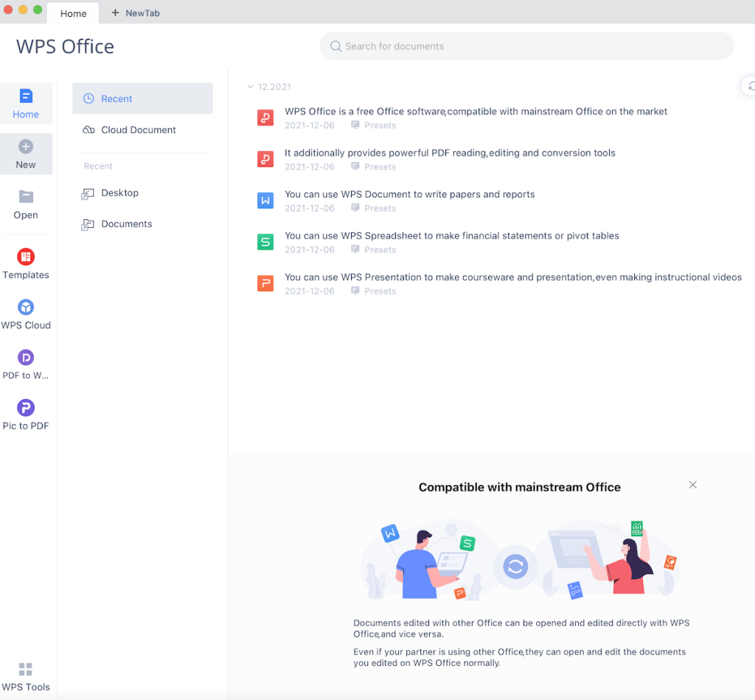Open the PDF file about free Office software

click(265, 117)
